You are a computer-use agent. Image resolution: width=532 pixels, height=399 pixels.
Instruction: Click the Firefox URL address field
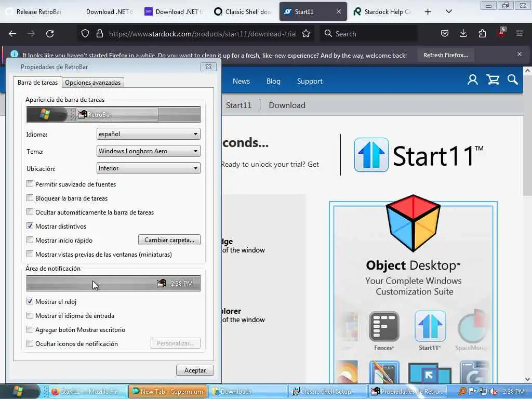[x=203, y=34]
